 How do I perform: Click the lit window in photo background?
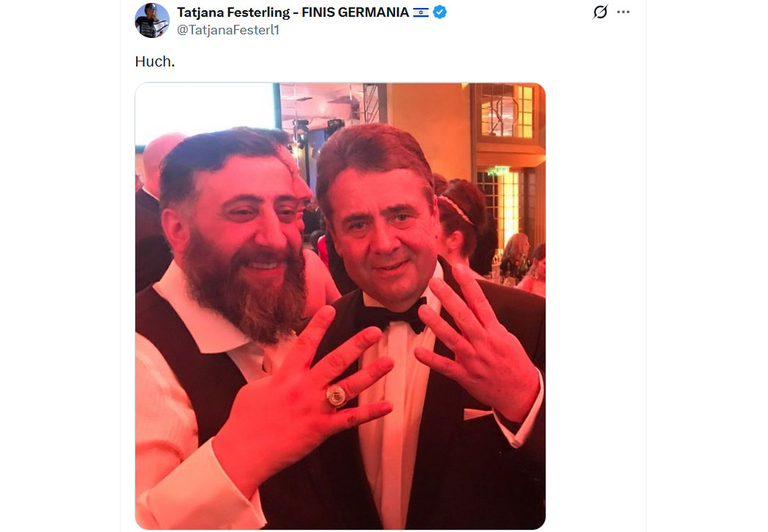tap(506, 110)
